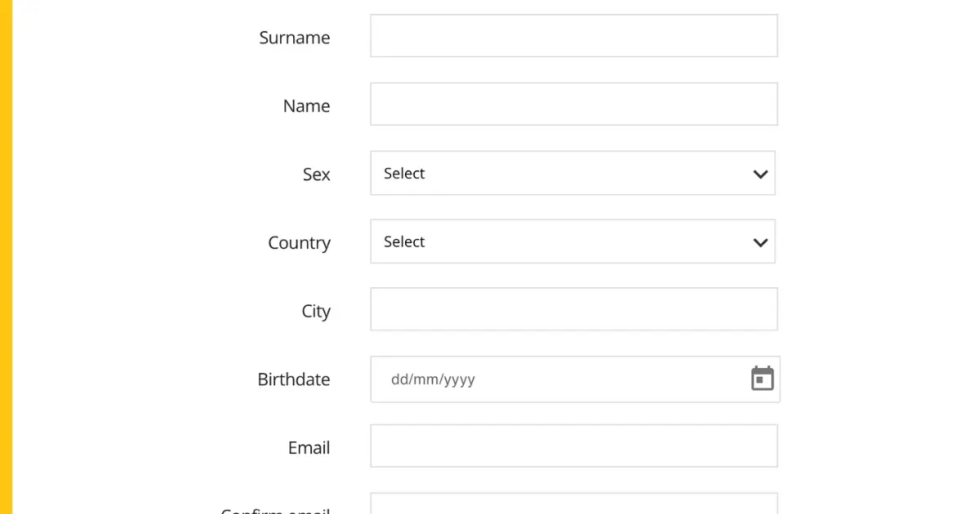Image resolution: width=980 pixels, height=514 pixels.
Task: Click the City label
Action: coord(316,312)
